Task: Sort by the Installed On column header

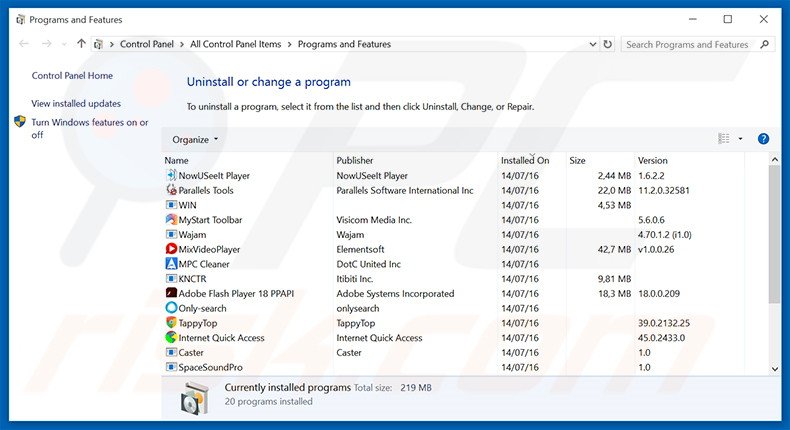Action: coord(525,160)
